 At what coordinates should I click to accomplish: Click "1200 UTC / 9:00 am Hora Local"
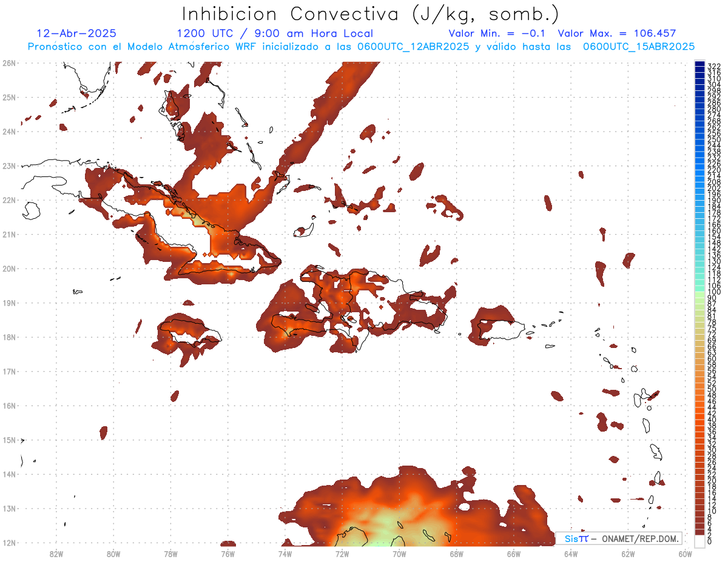coord(275,33)
